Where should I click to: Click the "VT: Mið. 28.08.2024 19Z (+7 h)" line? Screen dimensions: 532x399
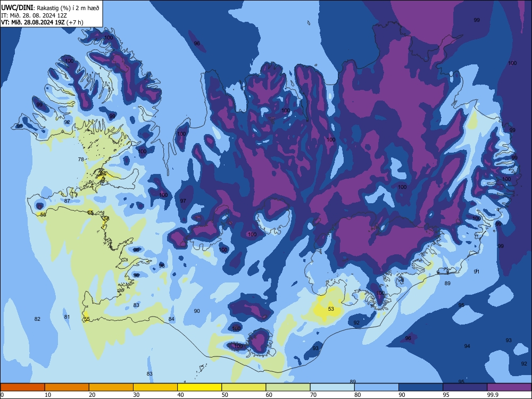[42, 22]
